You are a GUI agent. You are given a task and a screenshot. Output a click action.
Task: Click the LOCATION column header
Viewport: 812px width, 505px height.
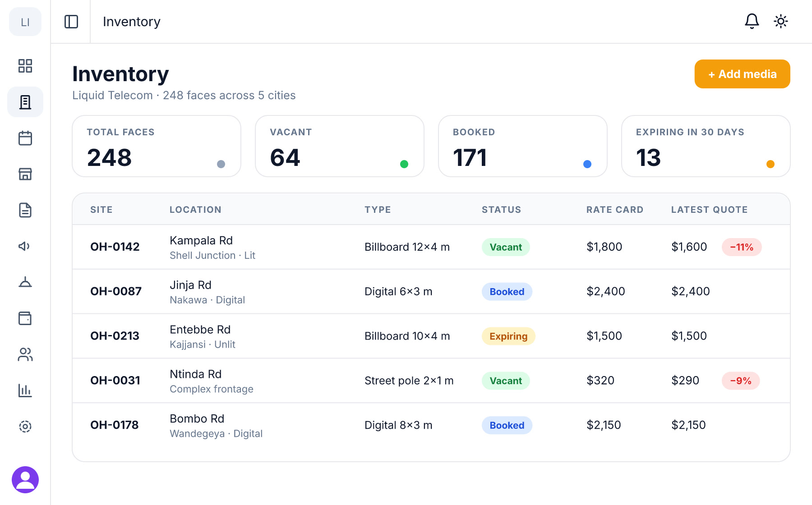(195, 210)
